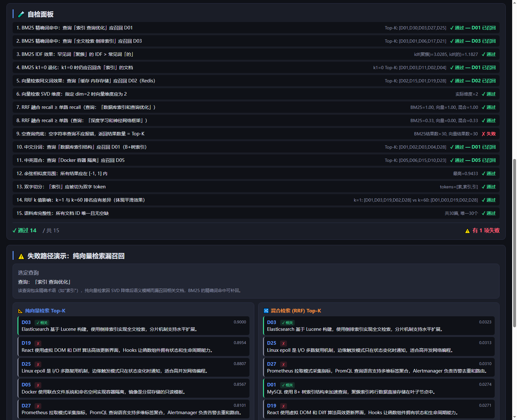The width and height of the screenshot is (517, 420).
Task: Click the red x badge on D25 in 混合检索
Action: click(x=283, y=343)
